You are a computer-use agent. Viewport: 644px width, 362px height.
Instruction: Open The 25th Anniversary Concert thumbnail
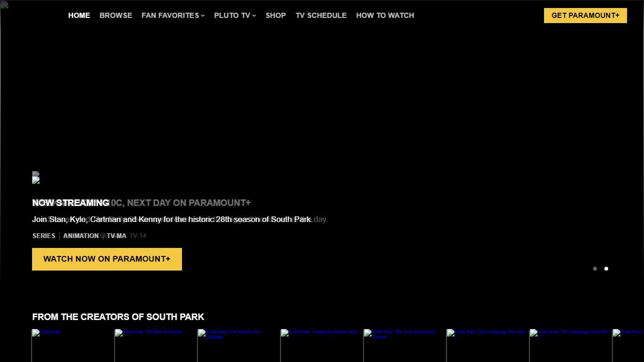tap(405, 346)
